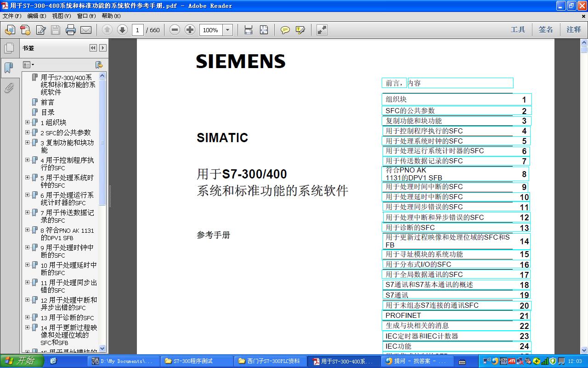Image resolution: width=588 pixels, height=368 pixels.
Task: Select the 前言 bookmark
Action: pos(47,102)
